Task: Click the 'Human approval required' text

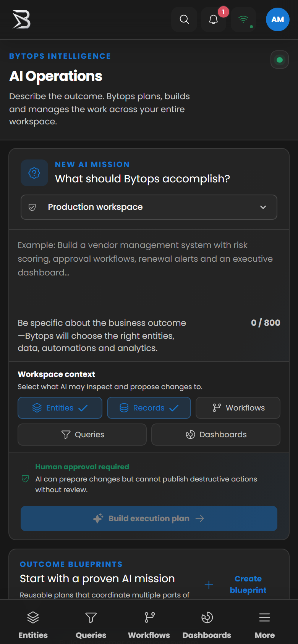Action: pos(82,467)
